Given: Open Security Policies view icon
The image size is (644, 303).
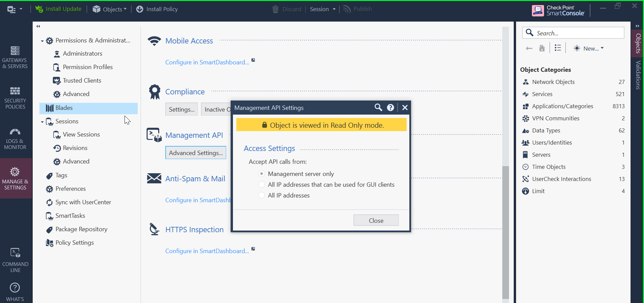Looking at the screenshot, I should point(15,91).
